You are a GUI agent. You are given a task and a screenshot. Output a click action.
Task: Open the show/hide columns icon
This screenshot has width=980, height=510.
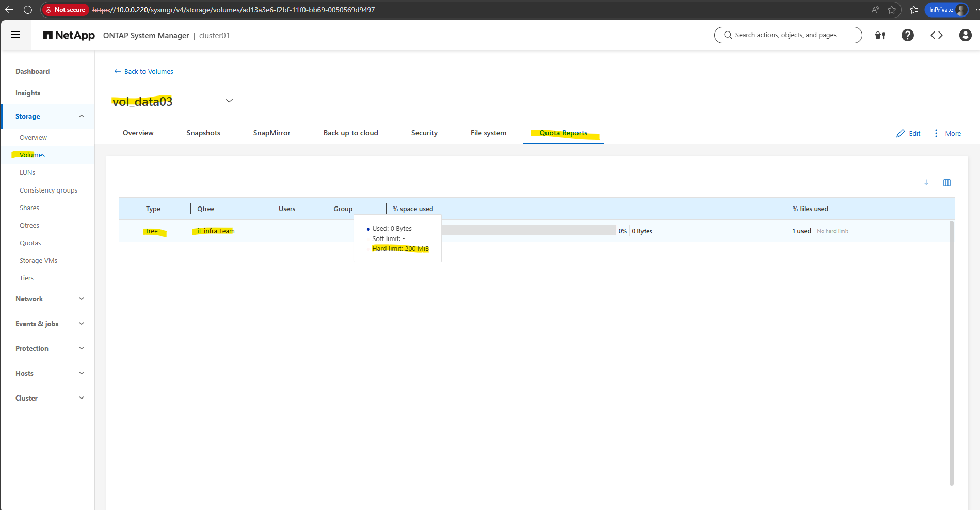click(946, 183)
